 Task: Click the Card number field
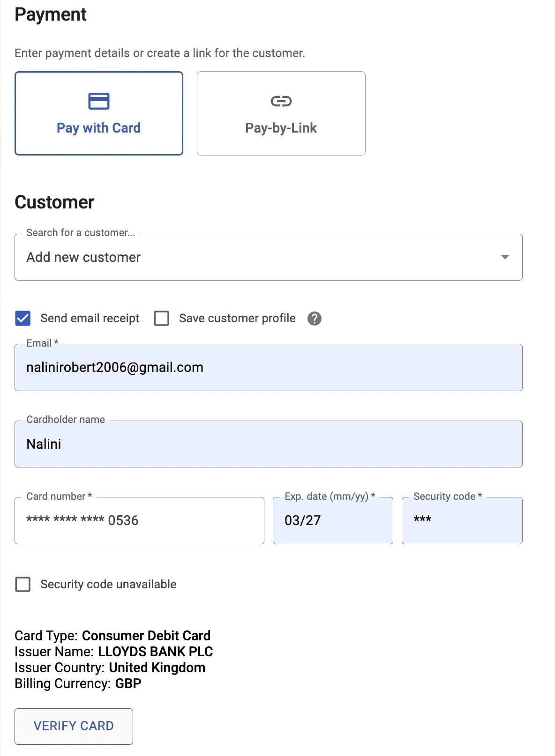pos(139,521)
